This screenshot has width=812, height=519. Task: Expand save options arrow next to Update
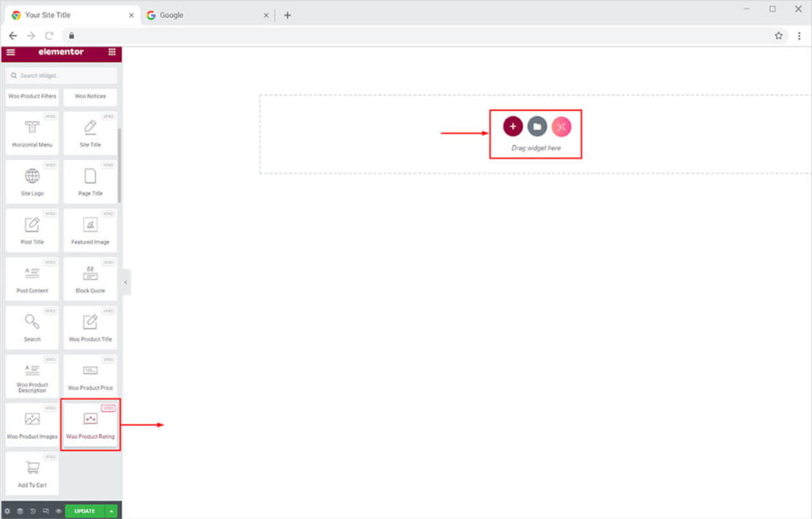(x=111, y=511)
